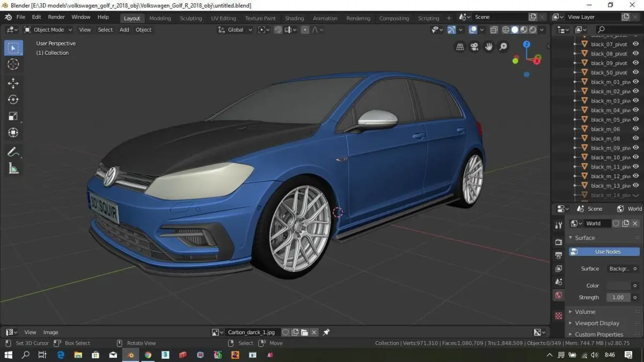Viewport: 644px width, 362px height.
Task: Open the Global transform orientation dropdown
Action: click(235, 30)
